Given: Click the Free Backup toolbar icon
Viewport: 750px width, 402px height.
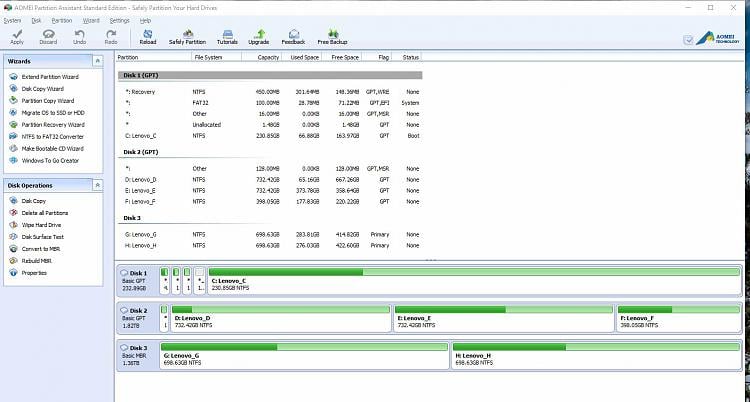Looking at the screenshot, I should (332, 37).
